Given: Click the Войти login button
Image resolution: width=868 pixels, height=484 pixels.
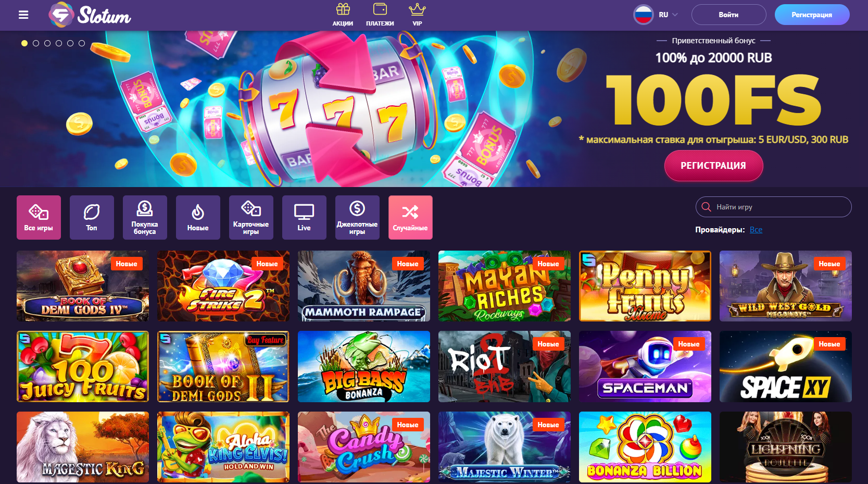Looking at the screenshot, I should pos(728,15).
